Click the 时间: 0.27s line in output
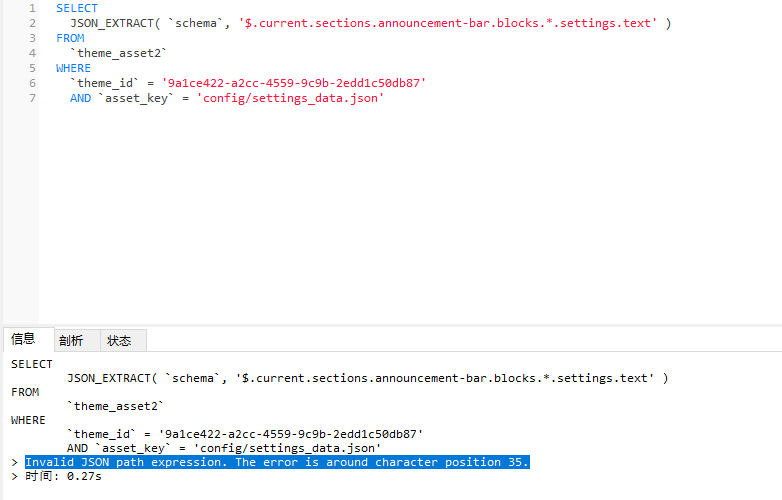This screenshot has height=500, width=782. pyautogui.click(x=63, y=476)
